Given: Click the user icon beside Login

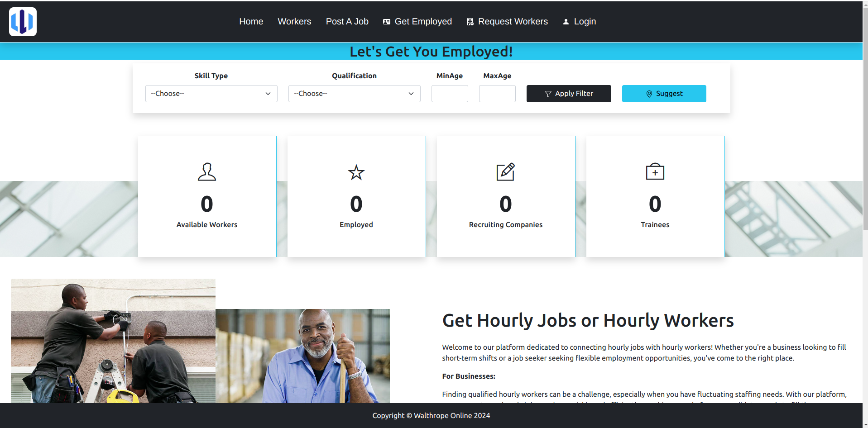Looking at the screenshot, I should click(x=566, y=22).
